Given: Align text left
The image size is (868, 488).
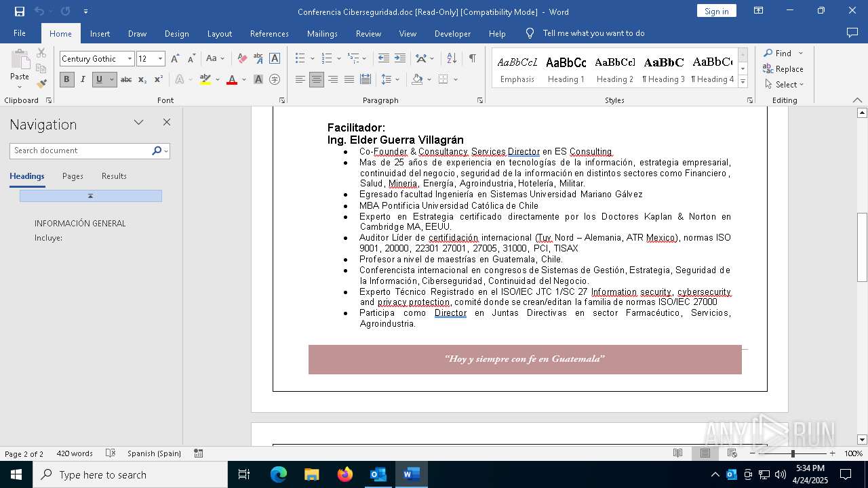Looking at the screenshot, I should [x=300, y=79].
